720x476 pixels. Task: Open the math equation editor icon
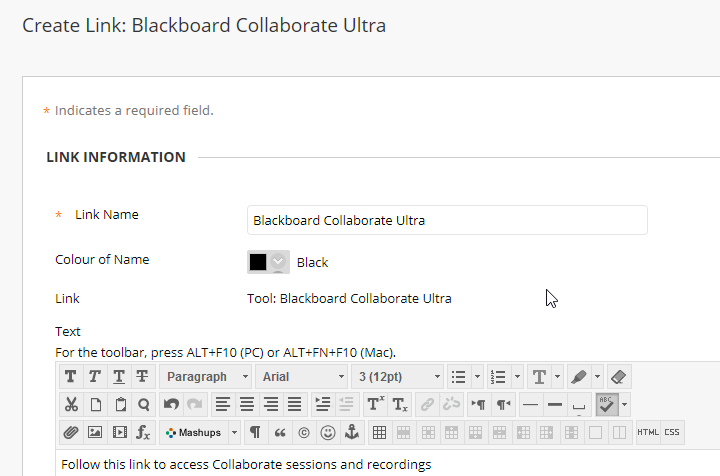[x=143, y=433]
